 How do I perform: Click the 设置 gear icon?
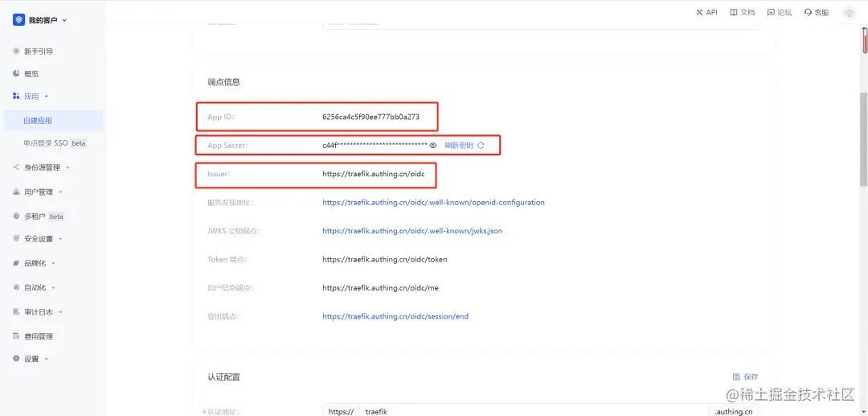click(x=16, y=358)
